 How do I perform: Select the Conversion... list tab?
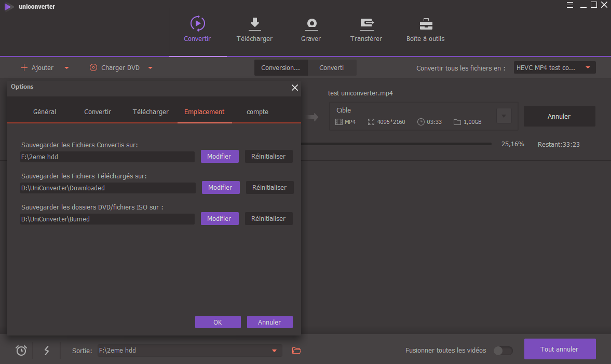point(280,68)
